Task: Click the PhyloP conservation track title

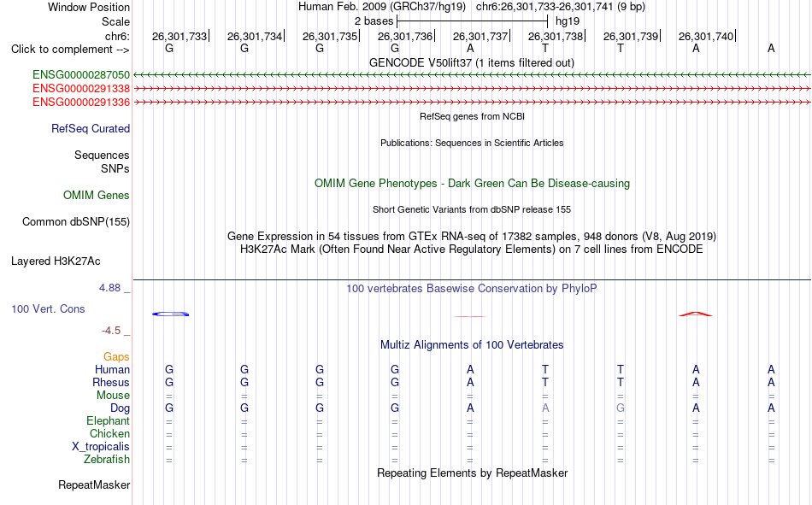Action: [x=472, y=289]
